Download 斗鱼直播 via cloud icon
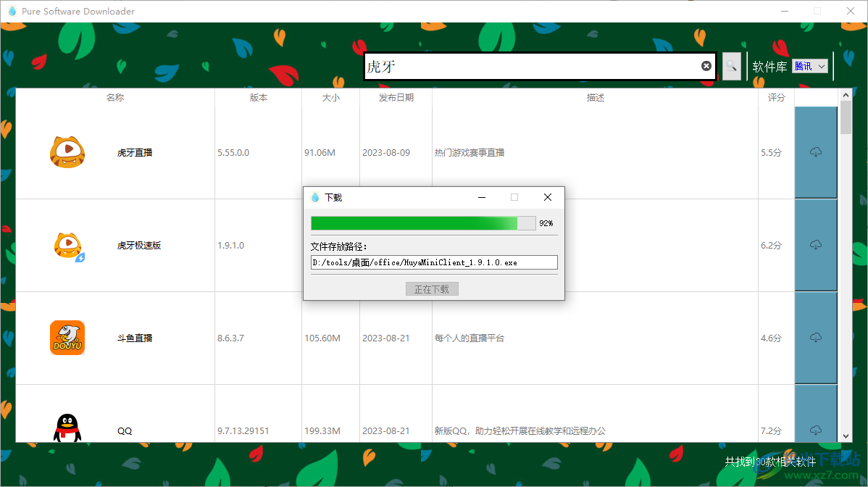The image size is (868, 487). (815, 338)
